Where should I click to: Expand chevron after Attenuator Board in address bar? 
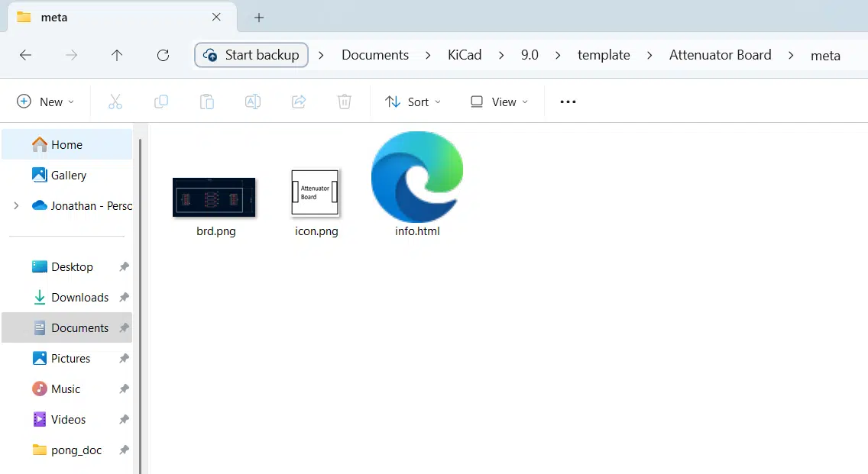(791, 55)
